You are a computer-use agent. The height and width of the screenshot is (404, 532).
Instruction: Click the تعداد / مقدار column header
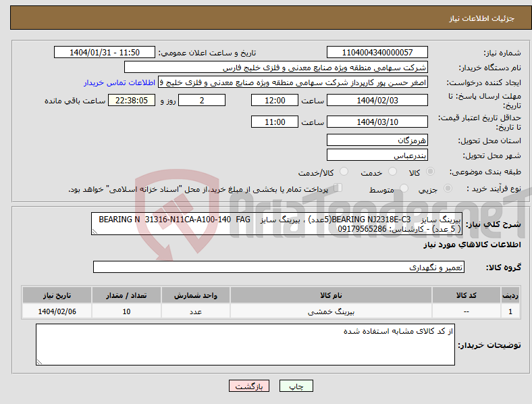pos(126,295)
